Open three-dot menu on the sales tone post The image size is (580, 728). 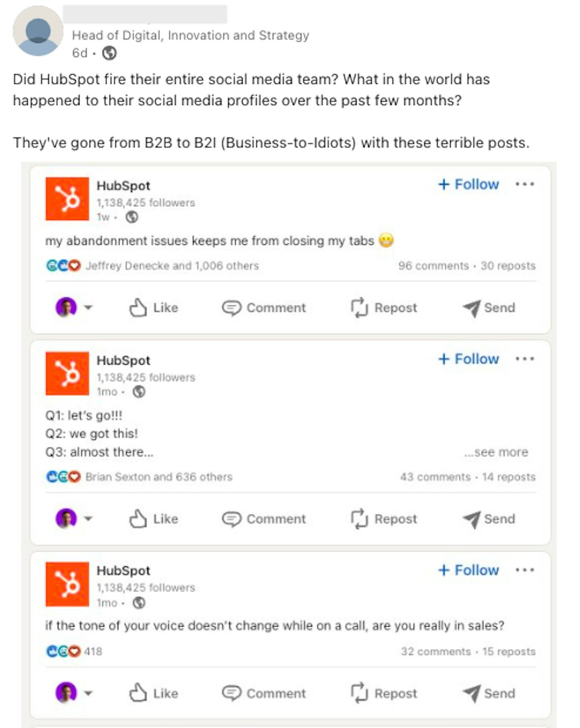[x=524, y=570]
